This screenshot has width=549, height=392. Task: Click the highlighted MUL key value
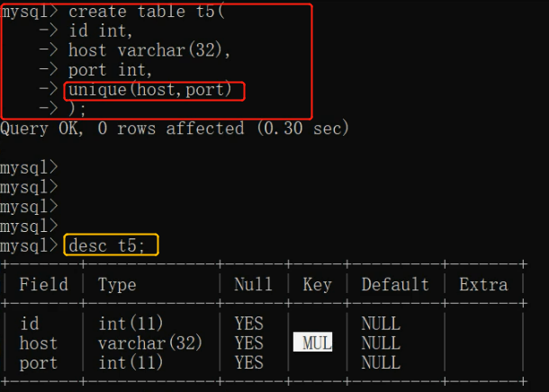pyautogui.click(x=313, y=343)
